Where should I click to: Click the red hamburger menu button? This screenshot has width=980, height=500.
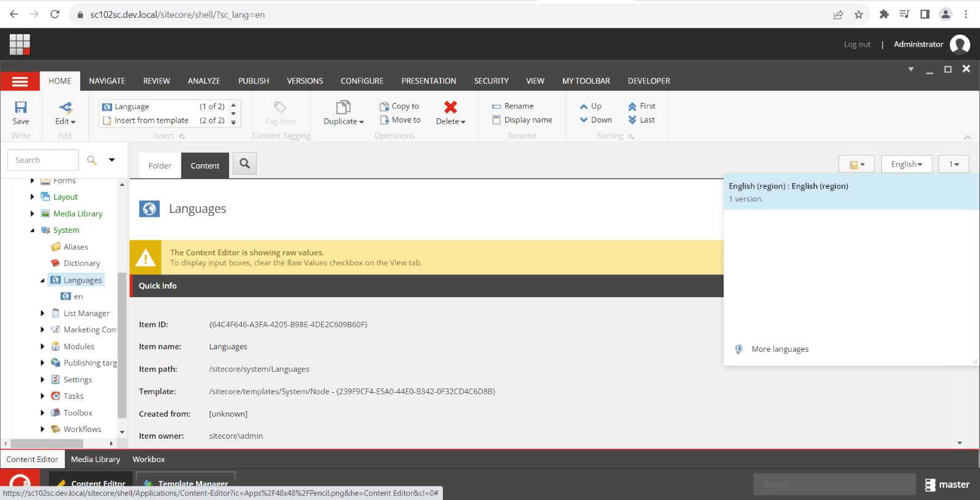[20, 81]
